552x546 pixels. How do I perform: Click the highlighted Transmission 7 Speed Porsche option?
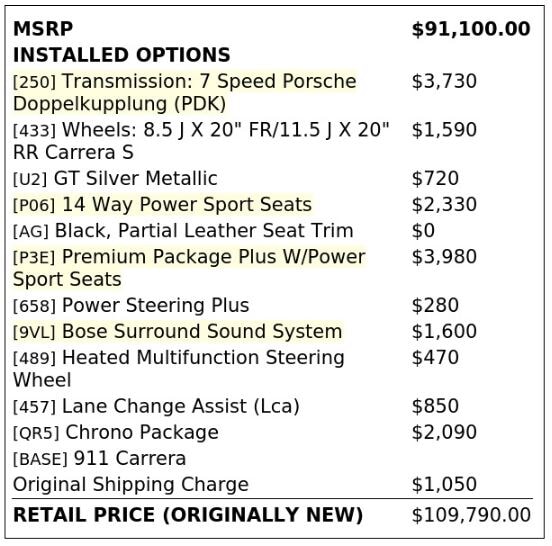[x=185, y=92]
